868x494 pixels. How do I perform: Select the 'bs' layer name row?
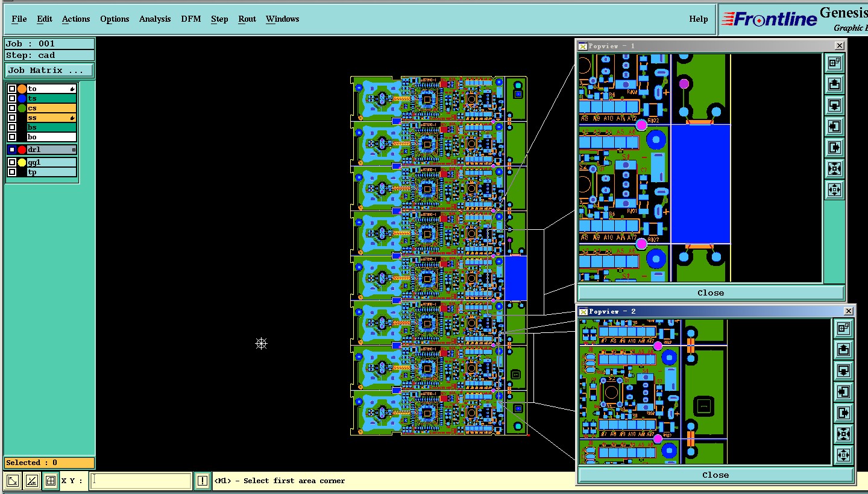52,127
